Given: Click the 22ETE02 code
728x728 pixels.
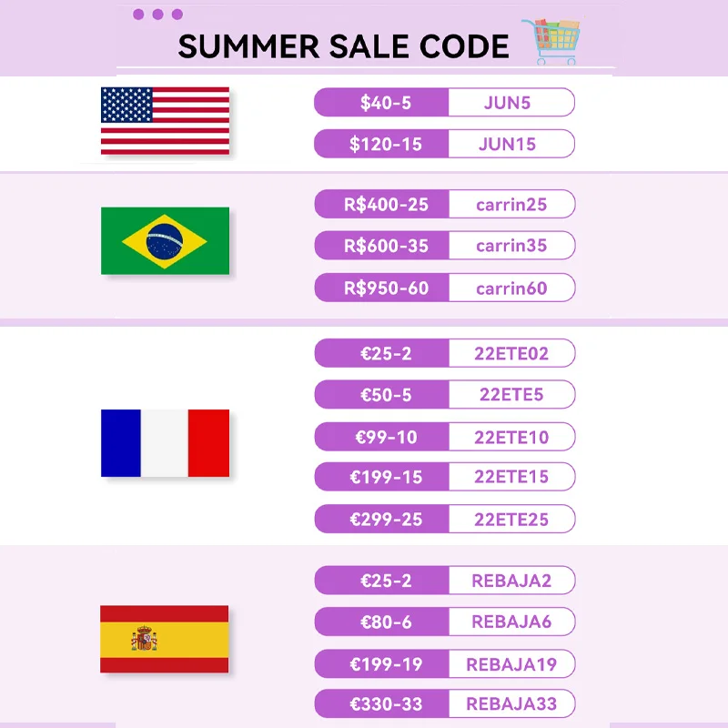Looking at the screenshot, I should (x=511, y=353).
